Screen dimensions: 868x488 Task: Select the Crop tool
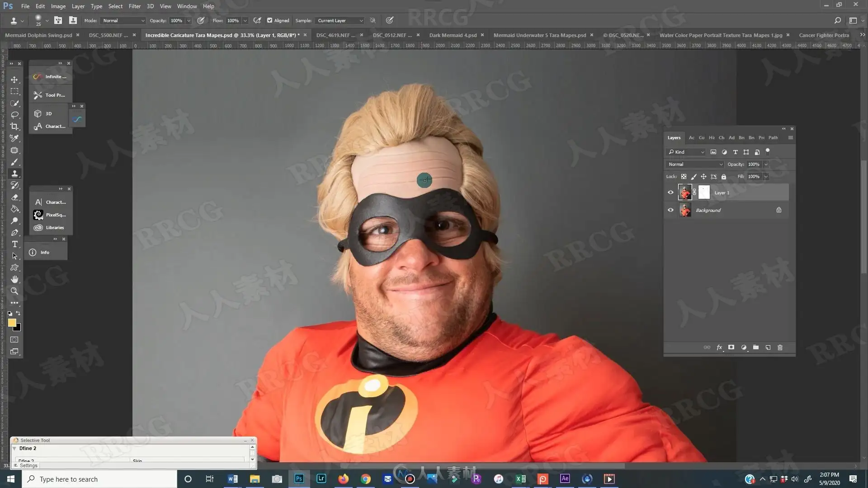coord(14,127)
